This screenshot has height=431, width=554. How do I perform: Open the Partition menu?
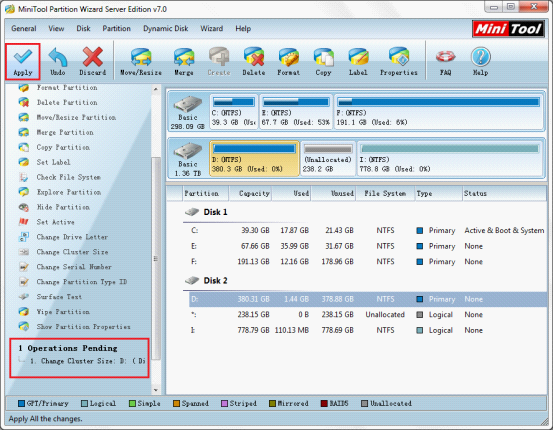(x=116, y=29)
